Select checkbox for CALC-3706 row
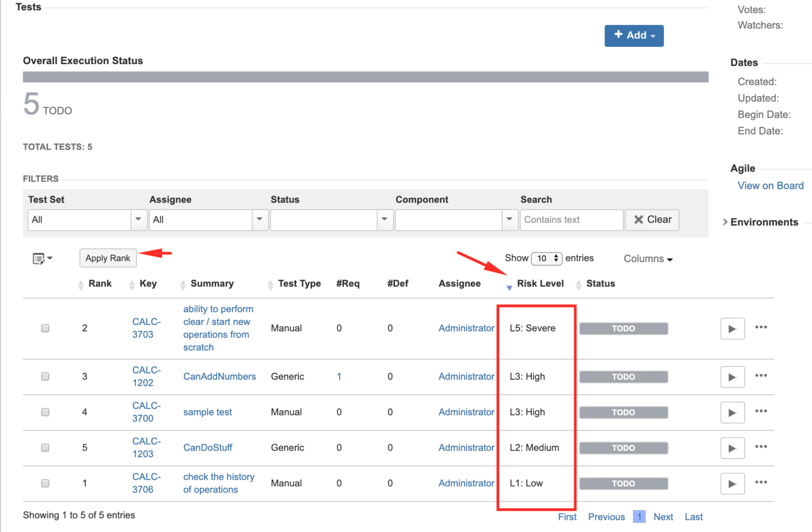The image size is (812, 532). tap(45, 483)
